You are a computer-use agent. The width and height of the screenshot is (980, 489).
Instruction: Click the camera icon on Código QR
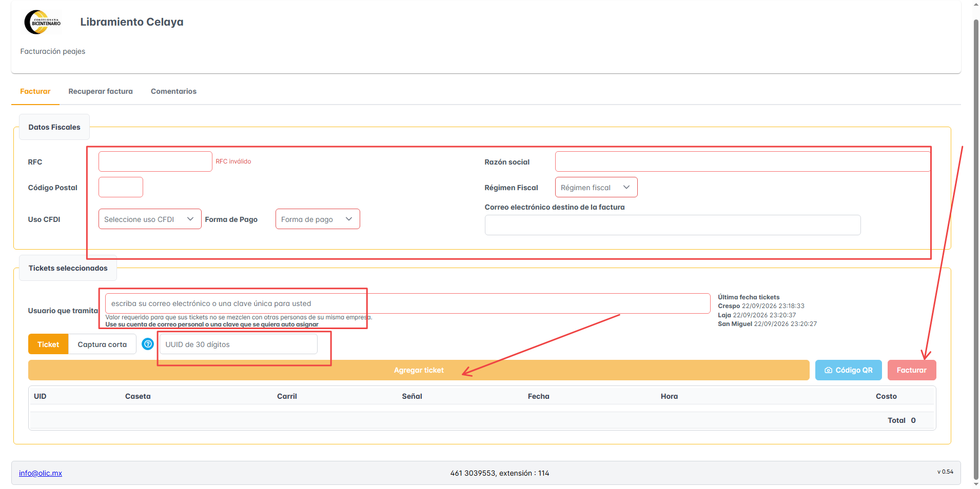point(828,370)
